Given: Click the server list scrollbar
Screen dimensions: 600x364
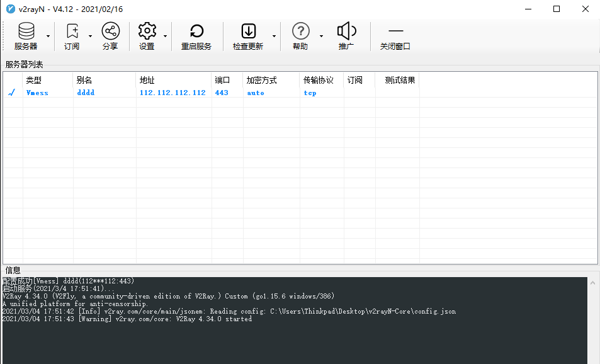Looking at the screenshot, I should pos(594,164).
